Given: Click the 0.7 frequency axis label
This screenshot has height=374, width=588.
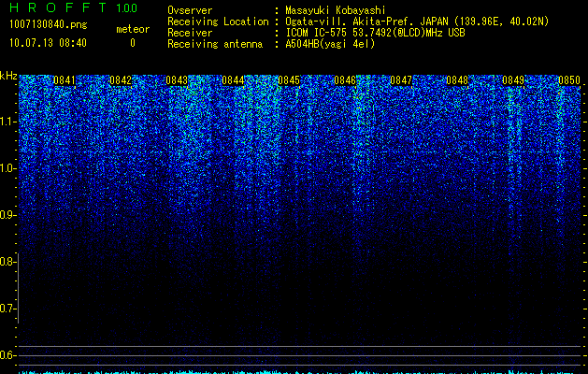Looking at the screenshot, I should (8, 309).
